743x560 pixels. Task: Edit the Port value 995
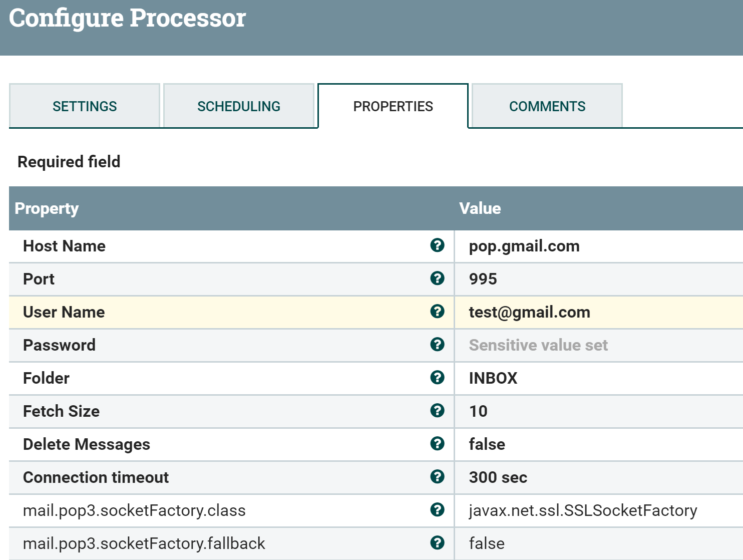(483, 278)
